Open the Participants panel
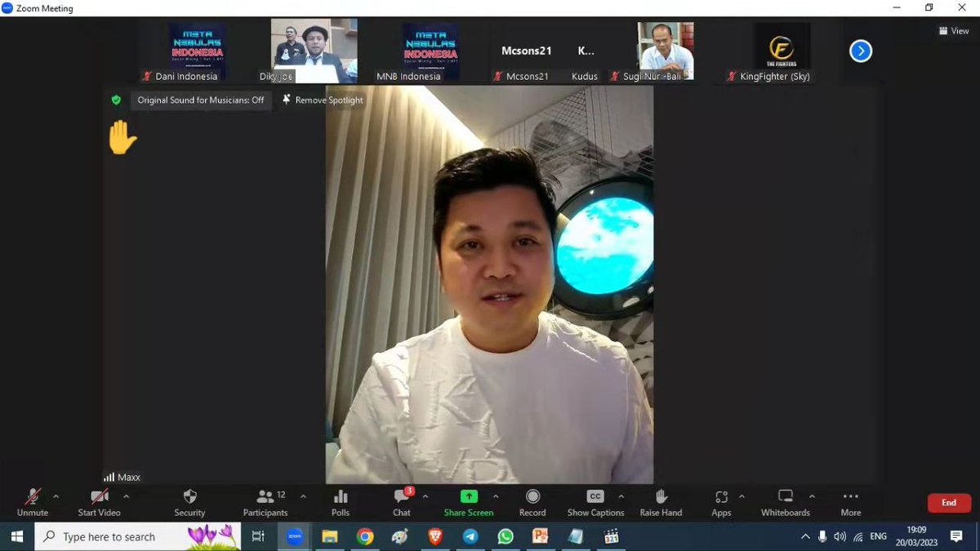980x551 pixels. pyautogui.click(x=265, y=502)
